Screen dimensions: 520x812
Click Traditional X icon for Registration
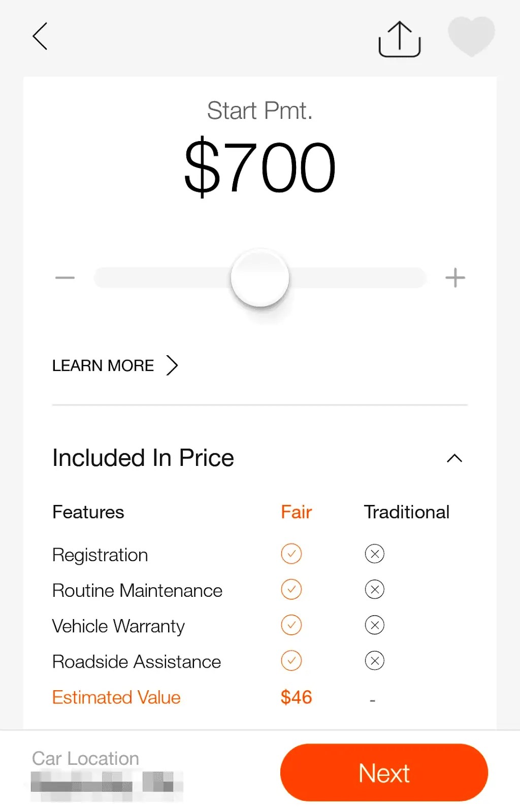[375, 554]
